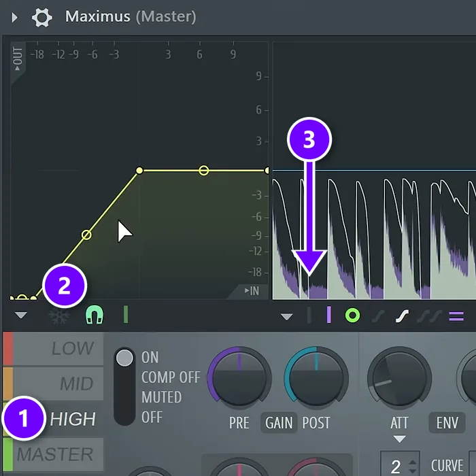476x476 pixels.
Task: Set band state to ON
Action: [x=150, y=357]
